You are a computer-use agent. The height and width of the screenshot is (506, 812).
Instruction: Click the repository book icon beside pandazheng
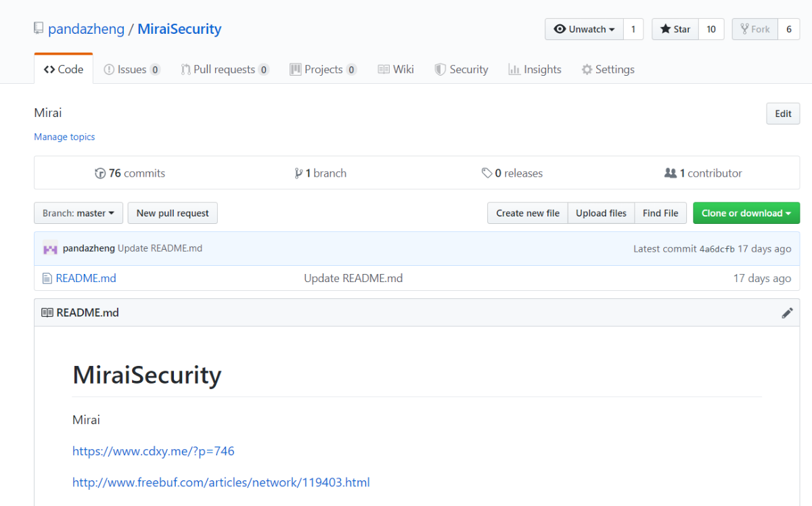[39, 29]
